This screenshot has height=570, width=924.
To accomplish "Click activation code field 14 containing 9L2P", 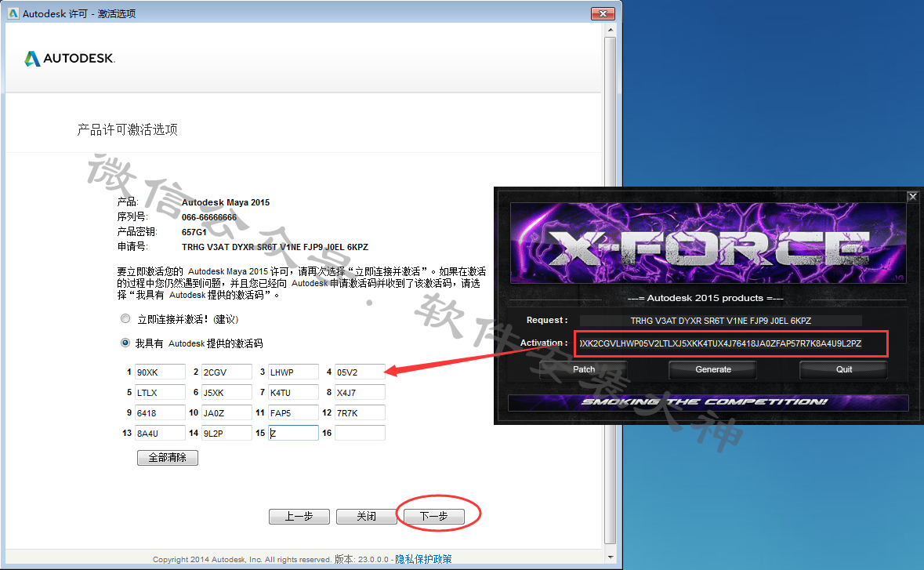I will (x=226, y=433).
